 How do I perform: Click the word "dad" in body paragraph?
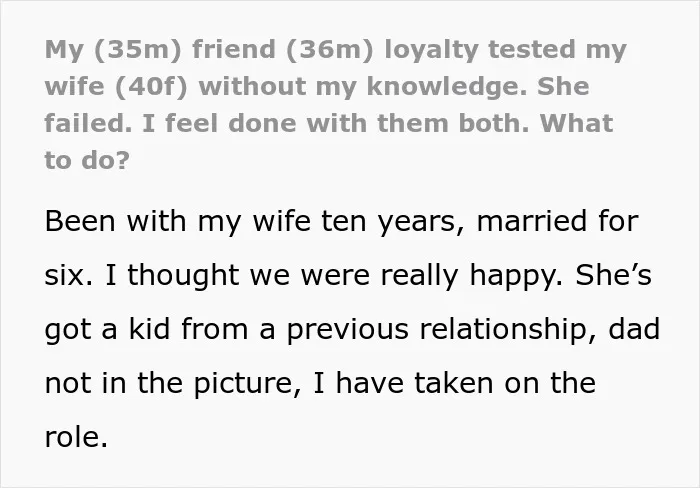[634, 329]
